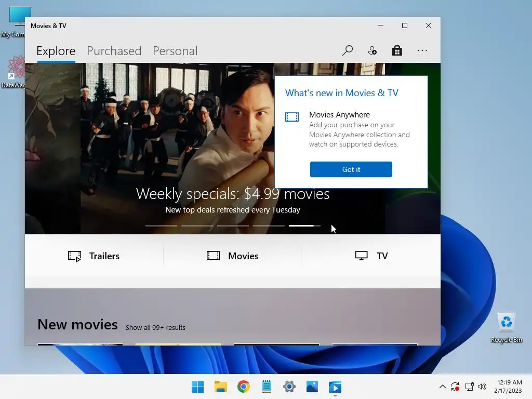532x399 pixels.
Task: Launch Google Chrome from the taskbar
Action: coord(244,387)
